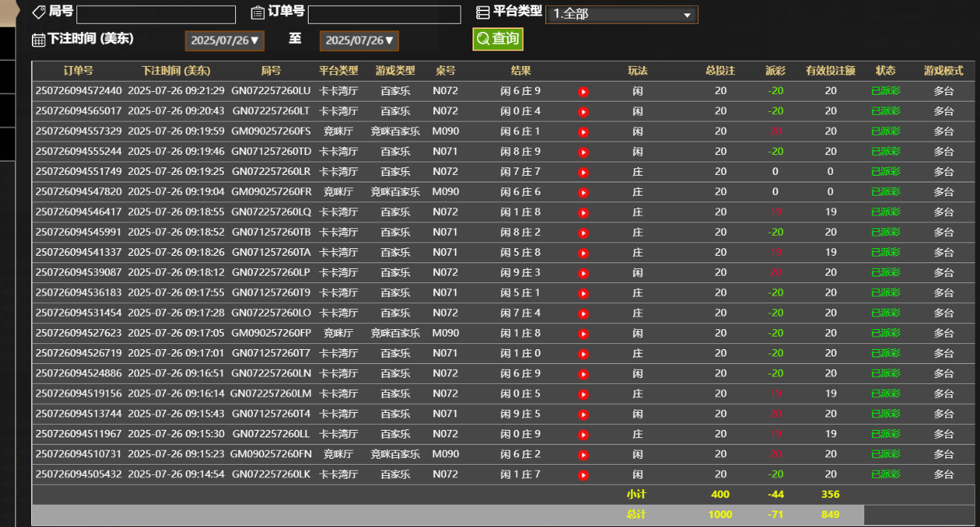Viewport: 980px width, 527px height.
Task: Play replay for the M090 row with result 闲1庄8
Action: click(x=583, y=333)
